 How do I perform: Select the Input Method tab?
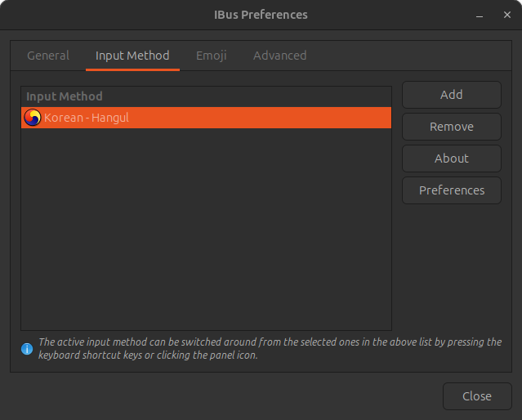pos(132,56)
